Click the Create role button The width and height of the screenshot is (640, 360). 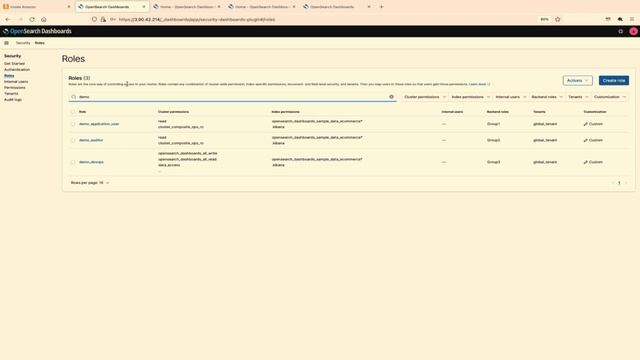(613, 80)
